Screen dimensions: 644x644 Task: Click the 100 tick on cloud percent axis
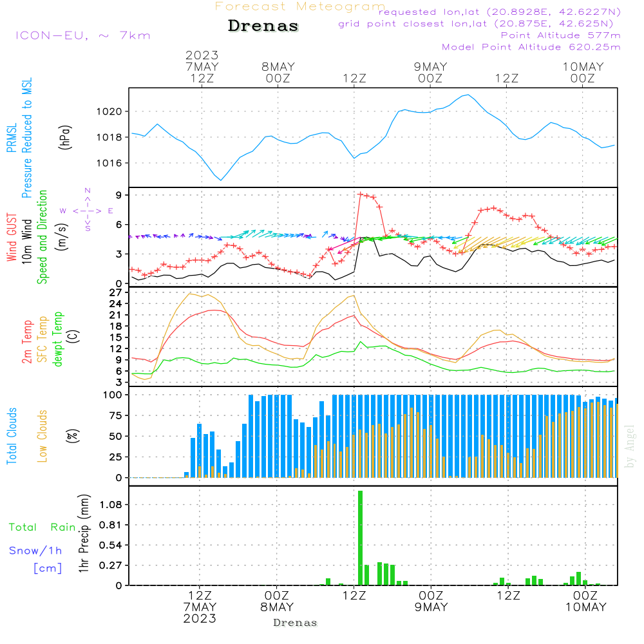[x=112, y=395]
